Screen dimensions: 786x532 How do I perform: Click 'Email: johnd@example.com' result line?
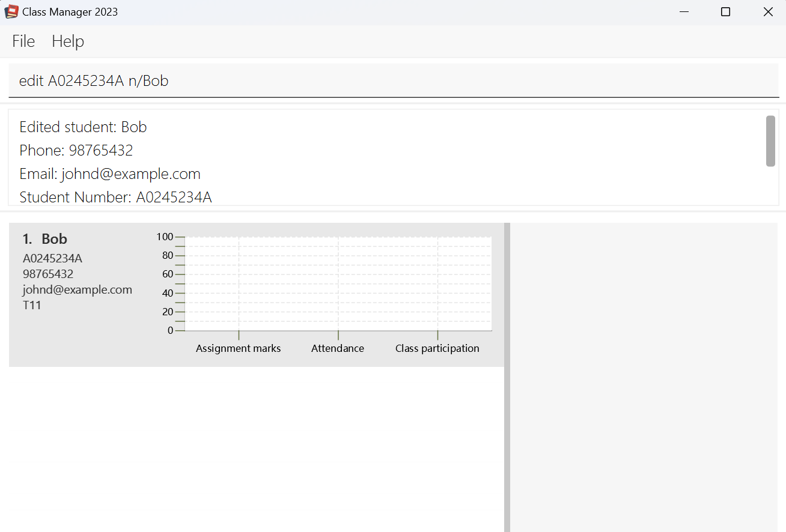coord(110,174)
